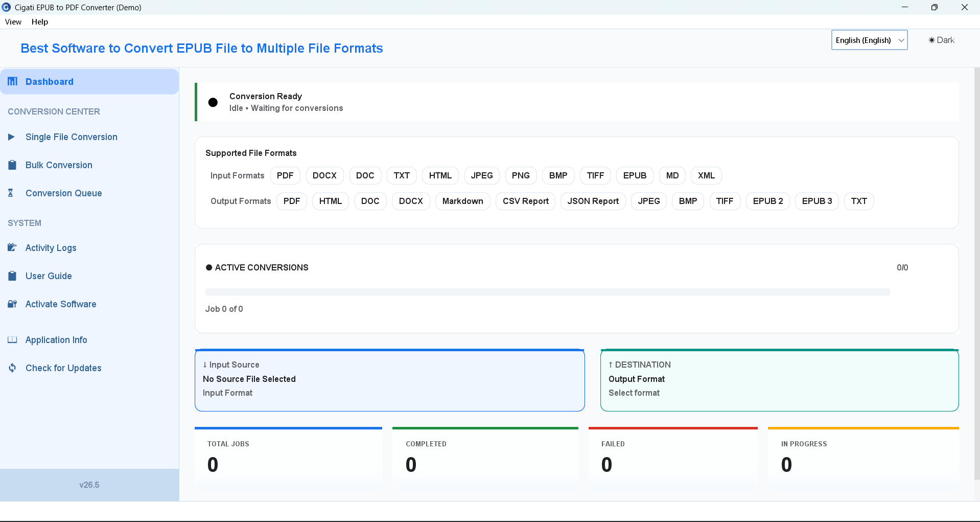The height and width of the screenshot is (522, 980).
Task: Click the Dashboard chart icon
Action: click(x=13, y=81)
